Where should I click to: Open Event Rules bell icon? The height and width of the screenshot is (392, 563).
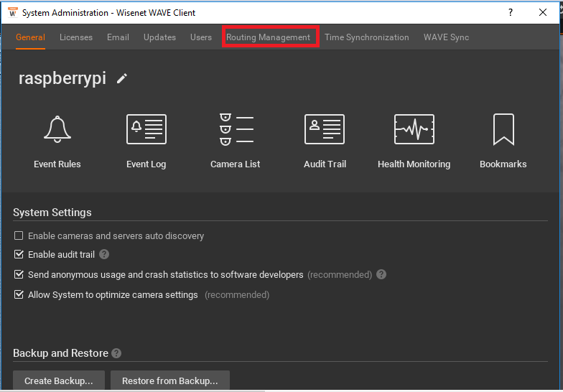[x=57, y=129]
